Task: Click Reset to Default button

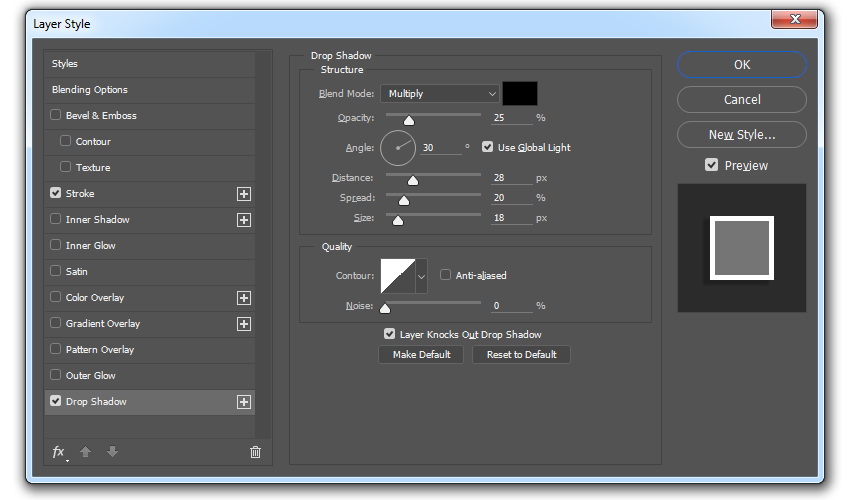Action: (x=521, y=355)
